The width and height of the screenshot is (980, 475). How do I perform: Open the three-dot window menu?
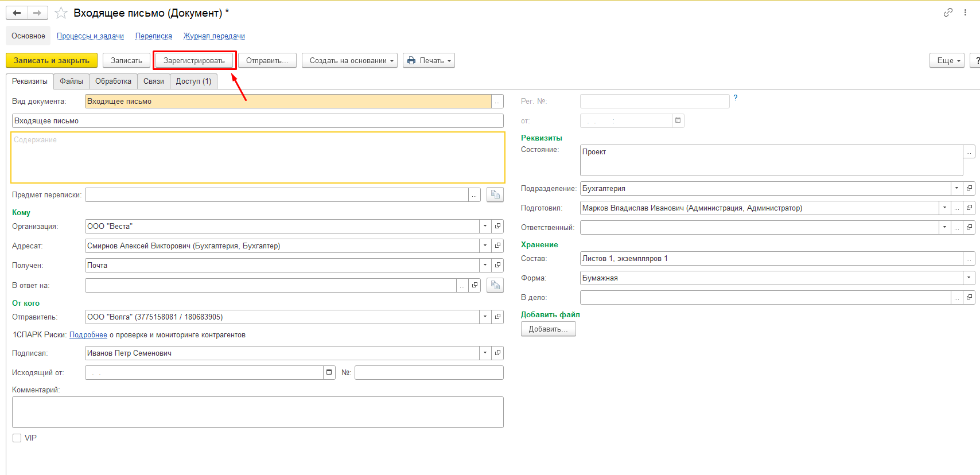(965, 13)
